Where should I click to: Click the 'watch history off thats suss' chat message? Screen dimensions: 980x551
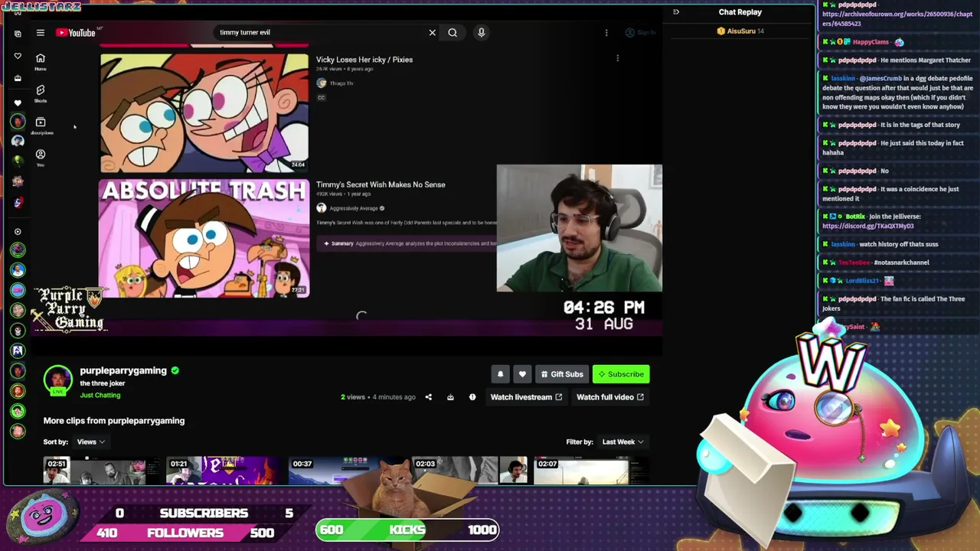pos(898,244)
